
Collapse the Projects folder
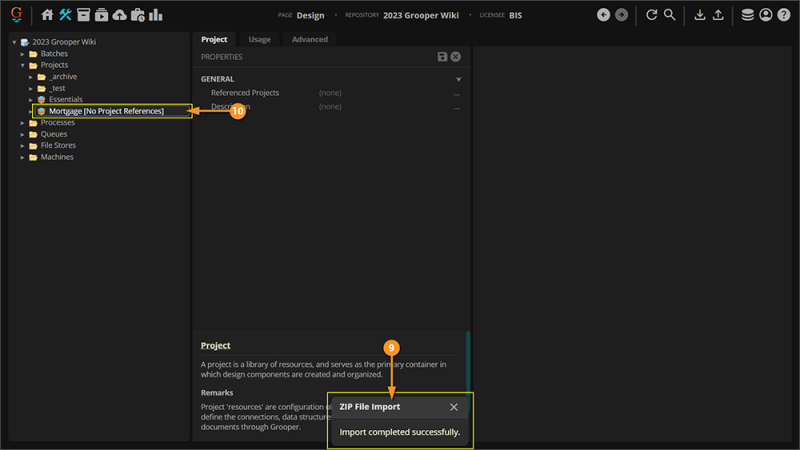coord(23,65)
